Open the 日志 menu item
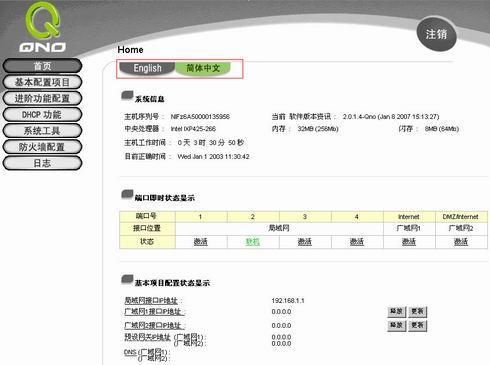This screenshot has width=490, height=365. point(42,163)
